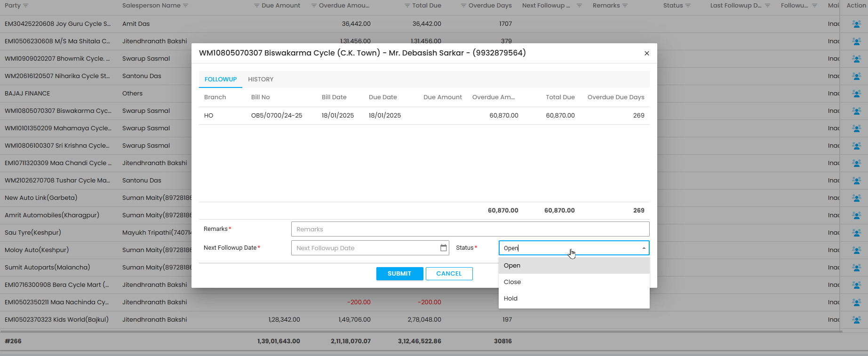The height and width of the screenshot is (356, 868).
Task: Filter the Total Due column
Action: (x=407, y=6)
